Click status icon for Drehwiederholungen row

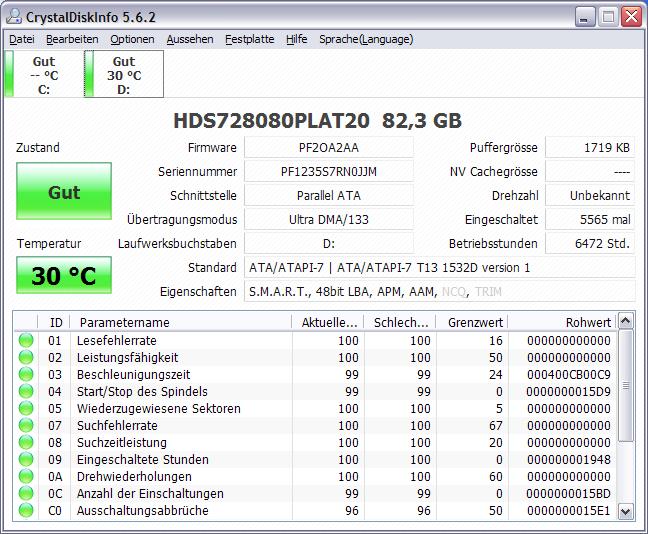(26, 476)
